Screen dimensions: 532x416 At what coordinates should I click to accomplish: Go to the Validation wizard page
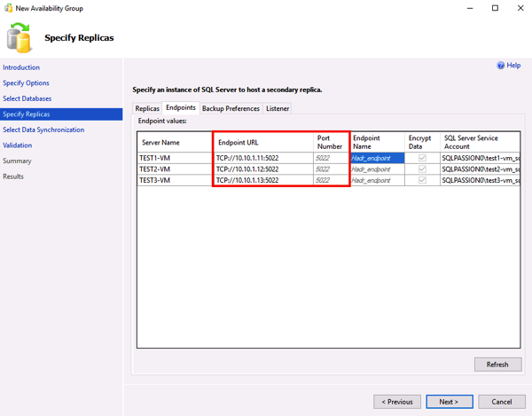18,145
